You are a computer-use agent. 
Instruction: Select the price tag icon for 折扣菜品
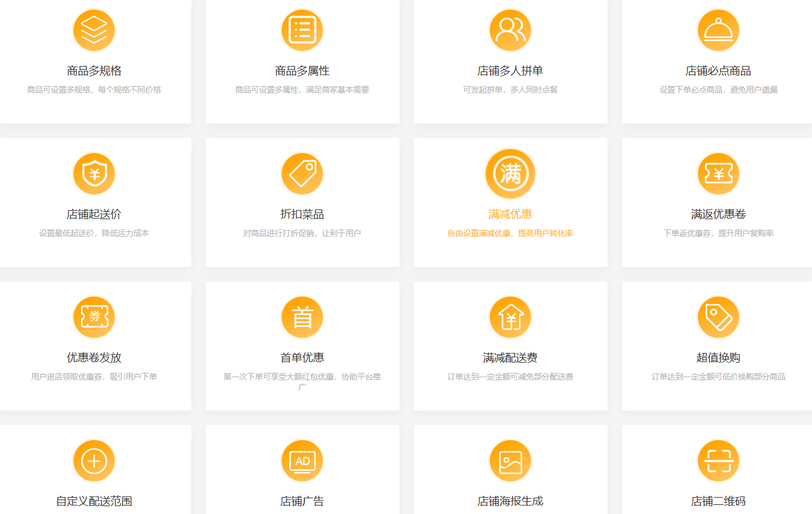click(x=302, y=174)
